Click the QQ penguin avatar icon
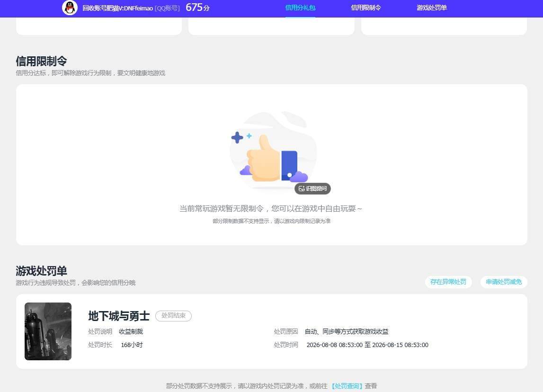Image resolution: width=543 pixels, height=392 pixels. tap(70, 8)
